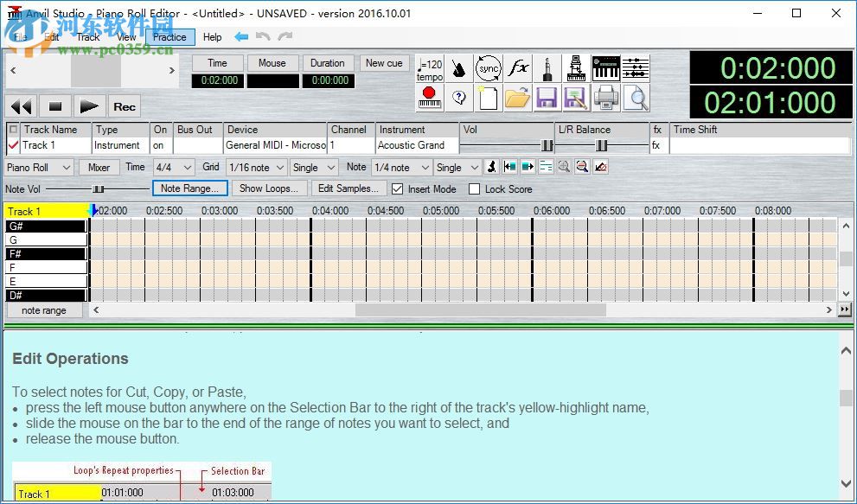This screenshot has height=504, width=857.
Task: Open the Track menu
Action: click(88, 37)
